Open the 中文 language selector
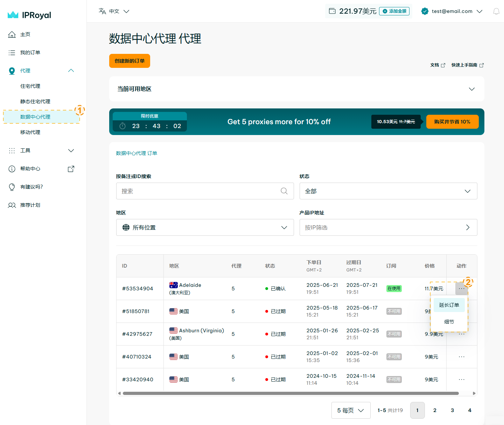Image resolution: width=504 pixels, height=425 pixels. tap(114, 11)
